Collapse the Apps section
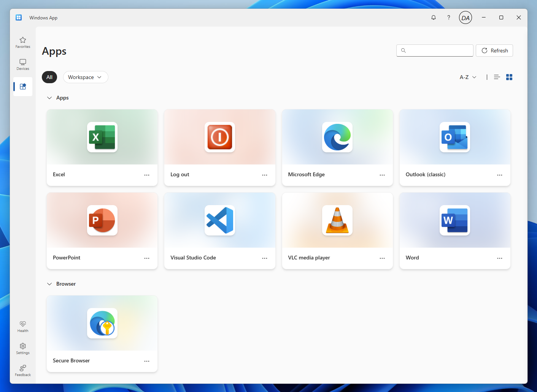Image resolution: width=537 pixels, height=392 pixels. tap(49, 98)
